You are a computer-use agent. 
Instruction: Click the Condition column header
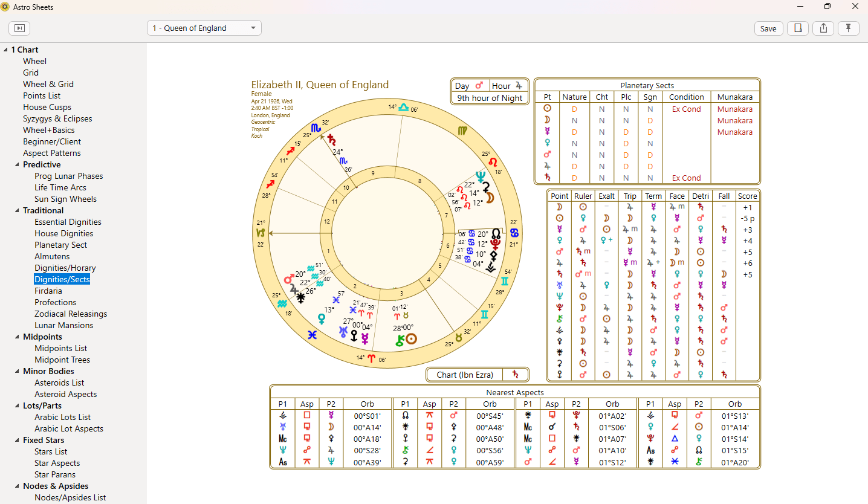click(687, 97)
